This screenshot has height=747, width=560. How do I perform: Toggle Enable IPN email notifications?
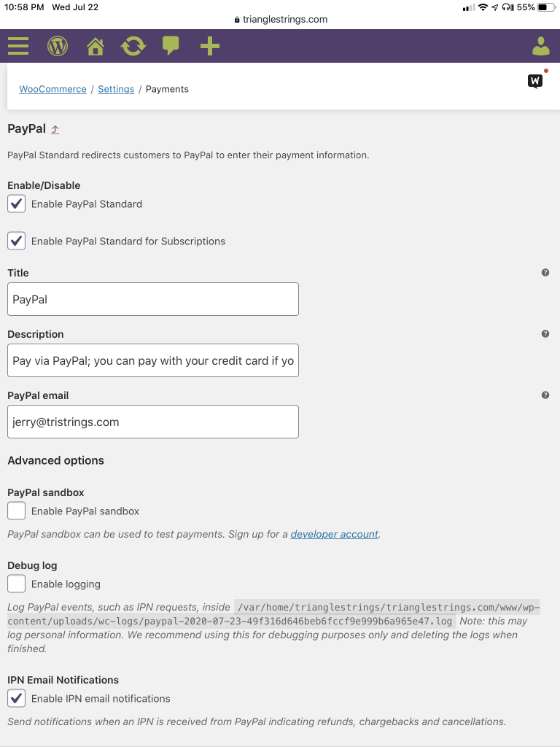coord(16,698)
